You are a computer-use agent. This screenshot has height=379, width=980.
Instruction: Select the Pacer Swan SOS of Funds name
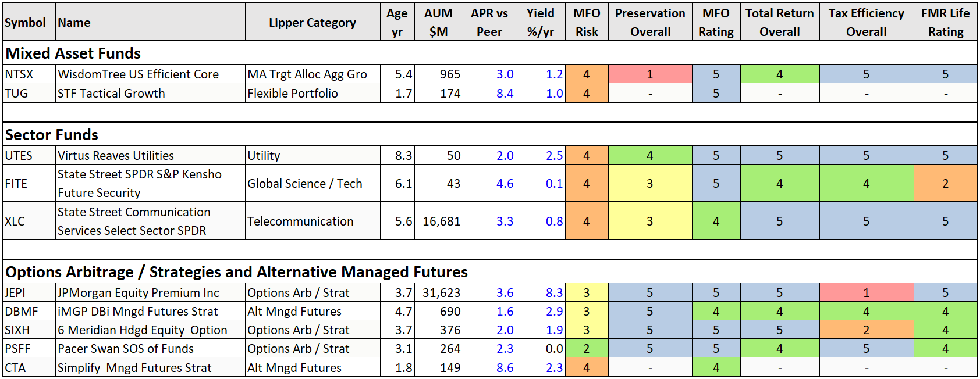(126, 349)
